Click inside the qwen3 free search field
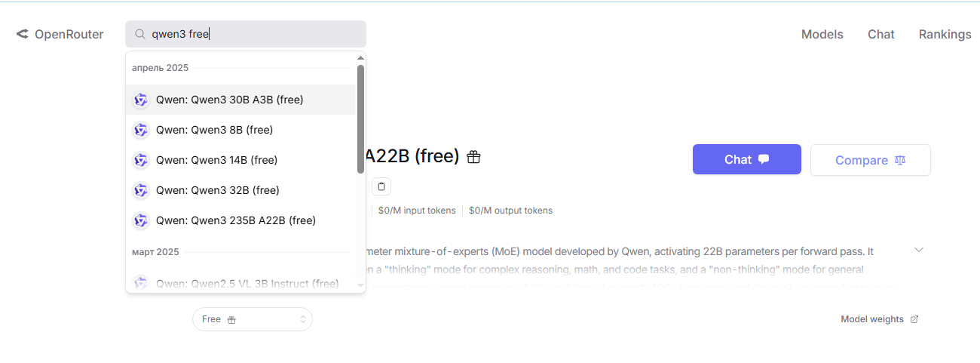Image resolution: width=980 pixels, height=363 pixels. 256,34
